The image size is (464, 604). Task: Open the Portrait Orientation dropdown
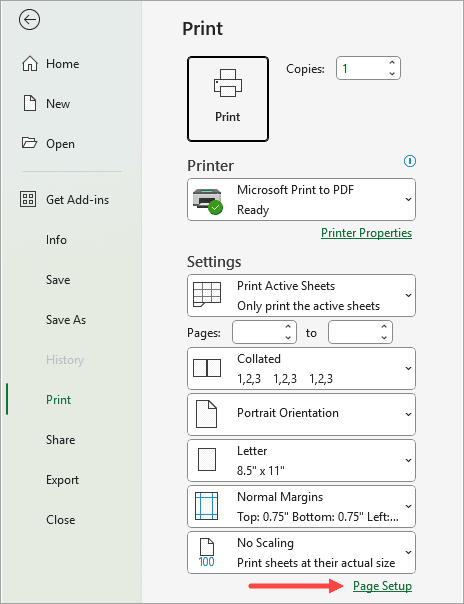click(x=302, y=414)
